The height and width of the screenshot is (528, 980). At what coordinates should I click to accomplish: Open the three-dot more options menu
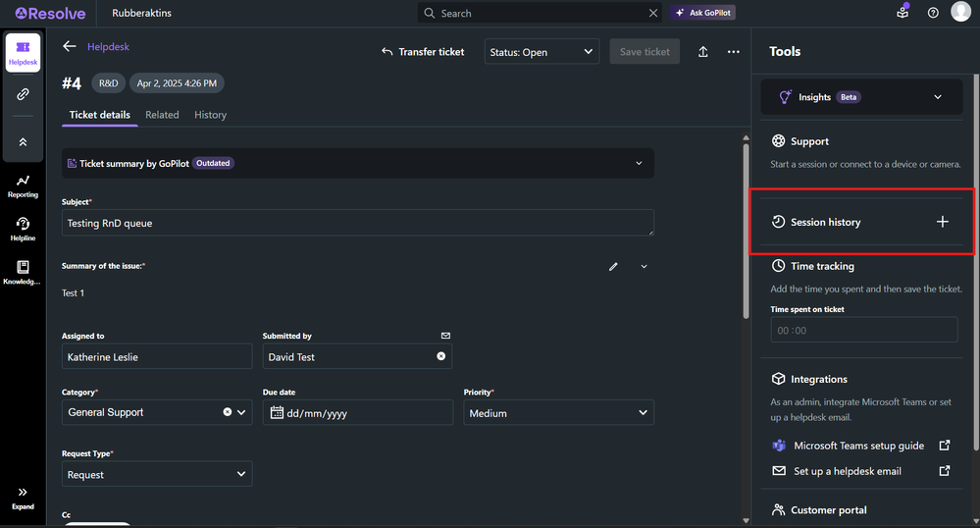coord(733,52)
